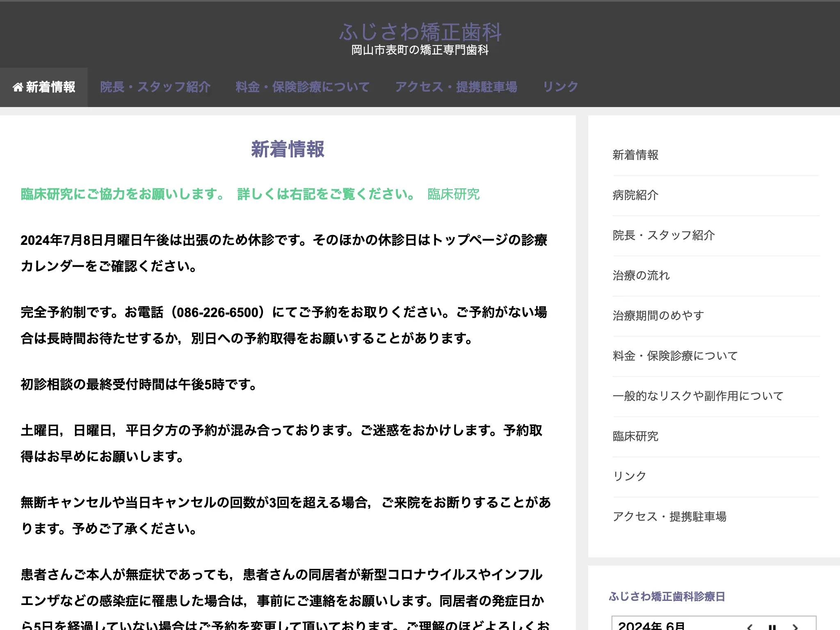Screen dimensions: 840x630
Task: Click the 初診相談の最終受付時間は午後5時です line
Action: click(x=139, y=385)
